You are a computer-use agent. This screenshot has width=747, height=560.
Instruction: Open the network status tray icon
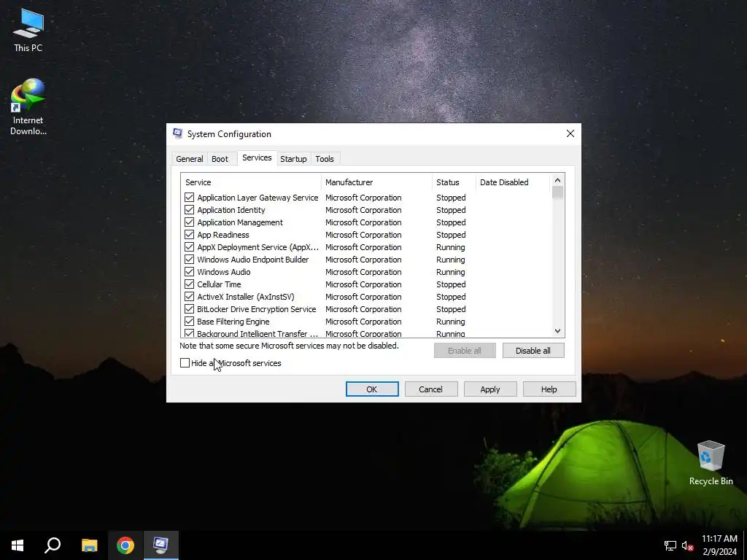pos(670,545)
